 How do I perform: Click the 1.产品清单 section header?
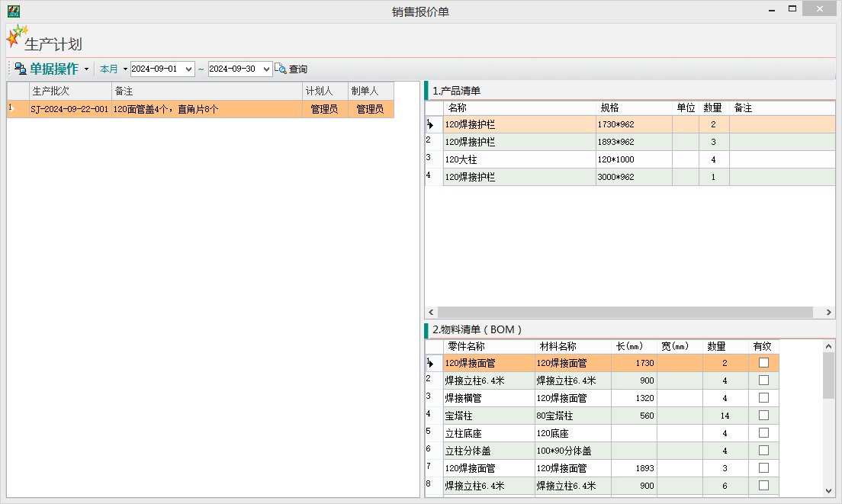[456, 91]
